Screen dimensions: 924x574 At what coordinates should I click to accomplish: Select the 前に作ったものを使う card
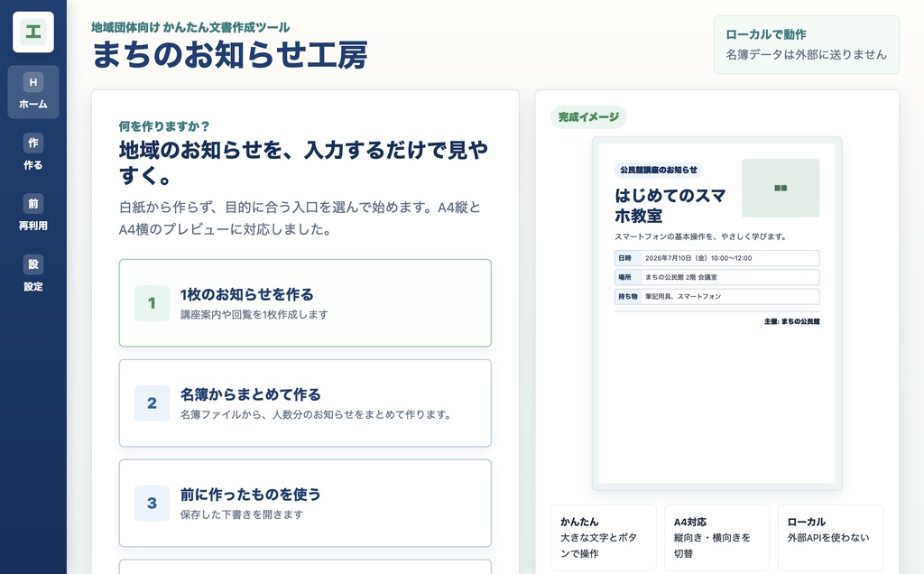[305, 503]
